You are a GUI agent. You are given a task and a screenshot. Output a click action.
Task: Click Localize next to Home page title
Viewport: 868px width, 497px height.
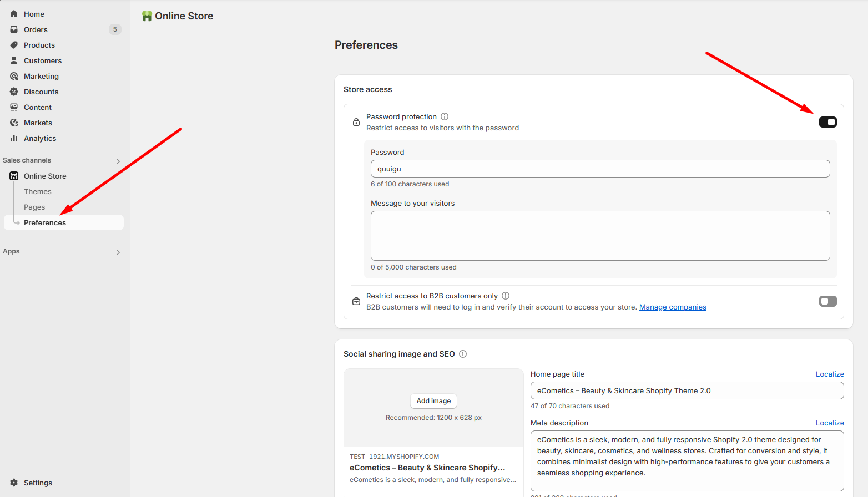point(830,374)
